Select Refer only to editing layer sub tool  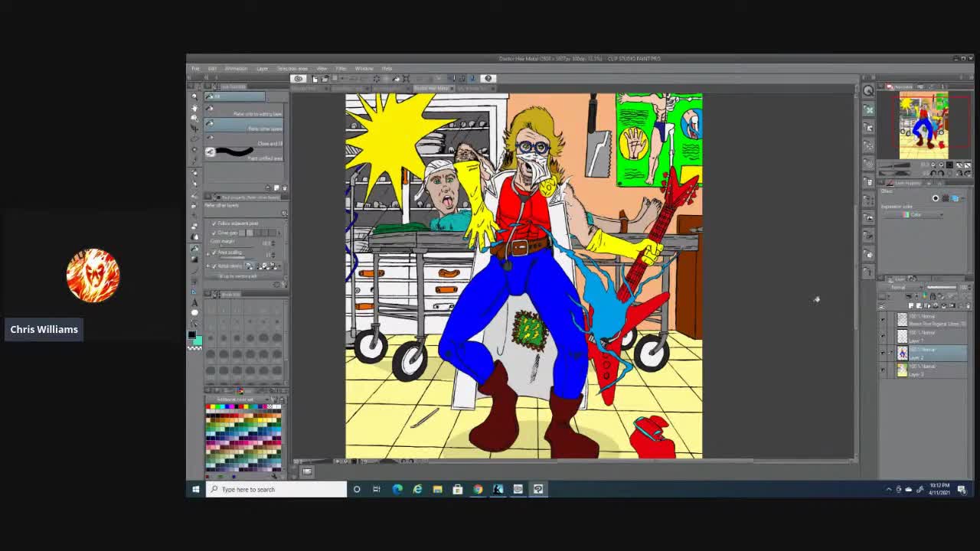(x=243, y=110)
